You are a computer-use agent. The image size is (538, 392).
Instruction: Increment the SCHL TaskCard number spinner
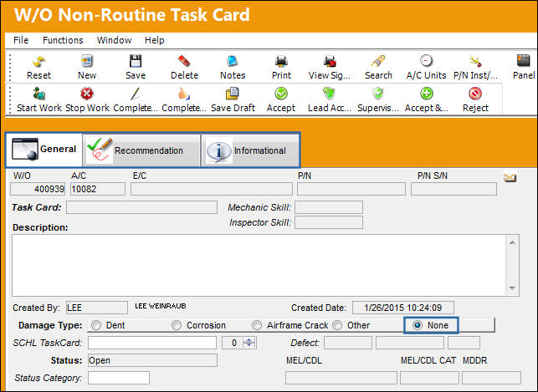pyautogui.click(x=249, y=340)
